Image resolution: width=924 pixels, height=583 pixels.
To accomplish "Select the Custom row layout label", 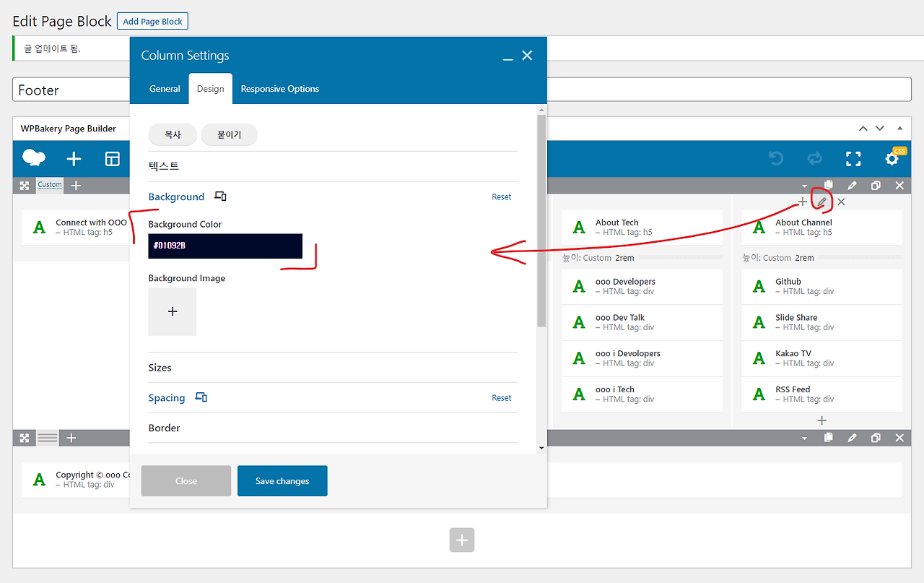I will pyautogui.click(x=50, y=185).
